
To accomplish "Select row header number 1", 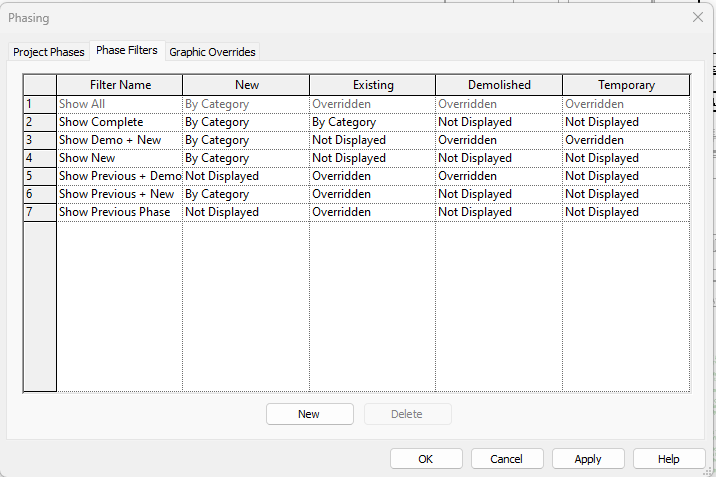I will [x=40, y=104].
